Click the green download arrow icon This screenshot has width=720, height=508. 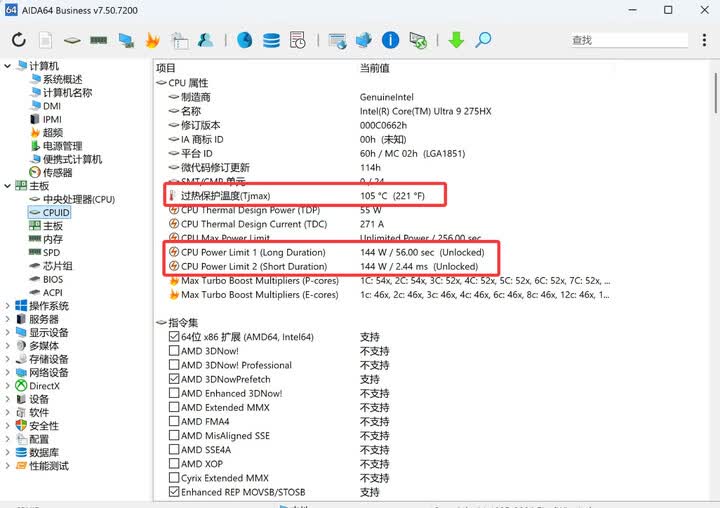tap(456, 40)
